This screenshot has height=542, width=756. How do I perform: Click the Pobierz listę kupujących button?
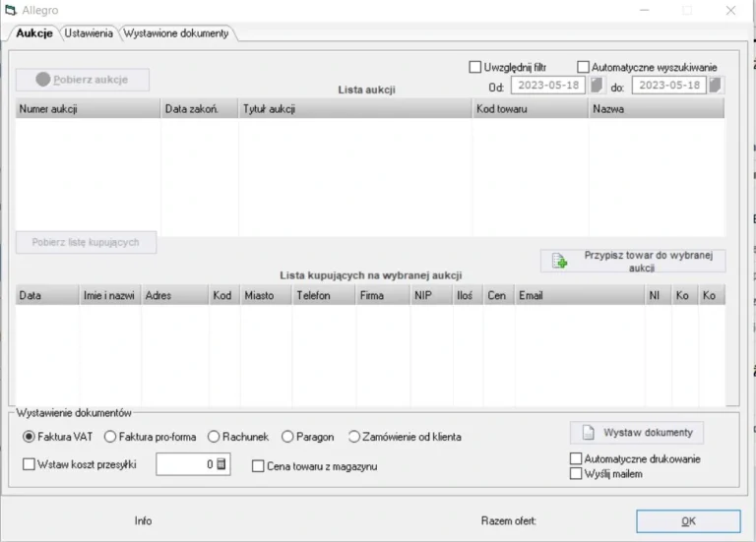coord(86,242)
